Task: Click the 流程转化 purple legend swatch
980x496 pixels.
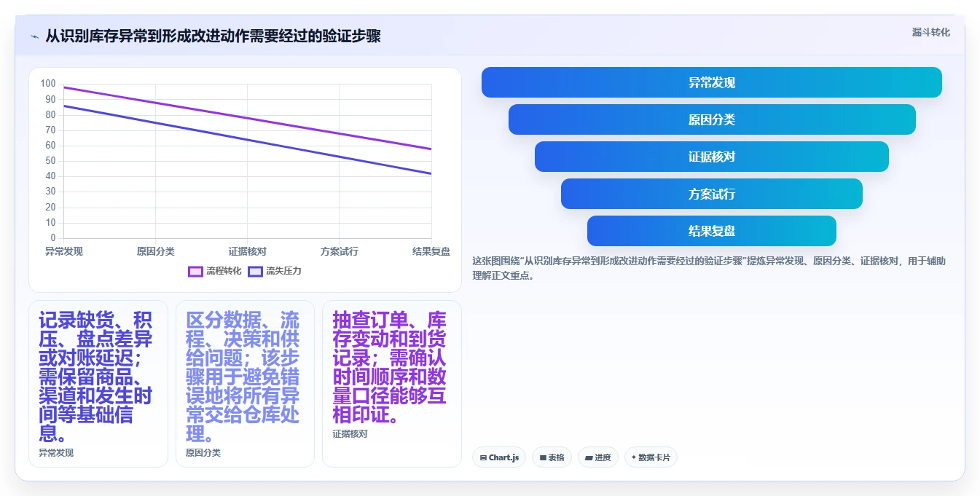Action: pyautogui.click(x=195, y=271)
